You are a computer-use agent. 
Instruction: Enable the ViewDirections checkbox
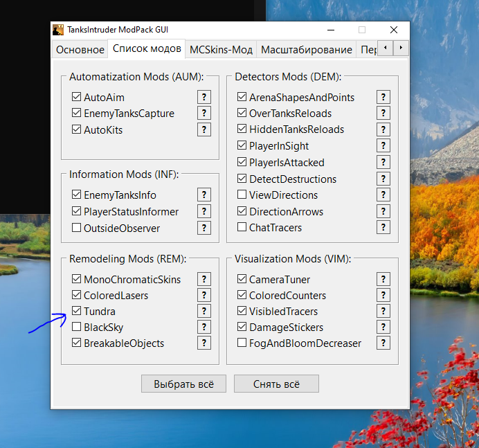242,195
